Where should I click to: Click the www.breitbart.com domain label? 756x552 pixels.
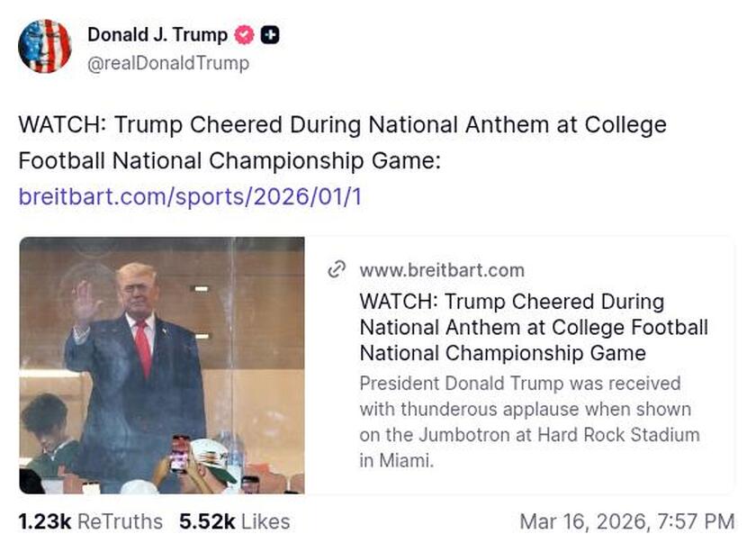[x=441, y=269]
